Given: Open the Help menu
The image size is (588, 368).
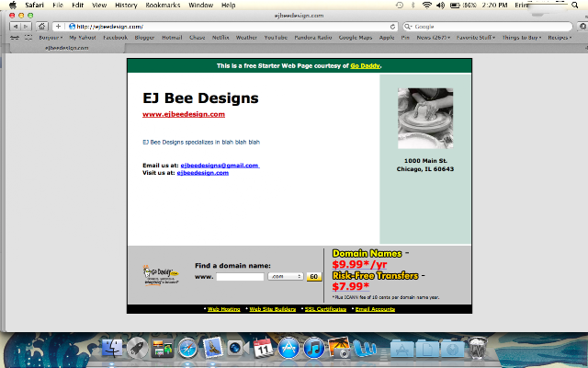Looking at the screenshot, I should [229, 5].
